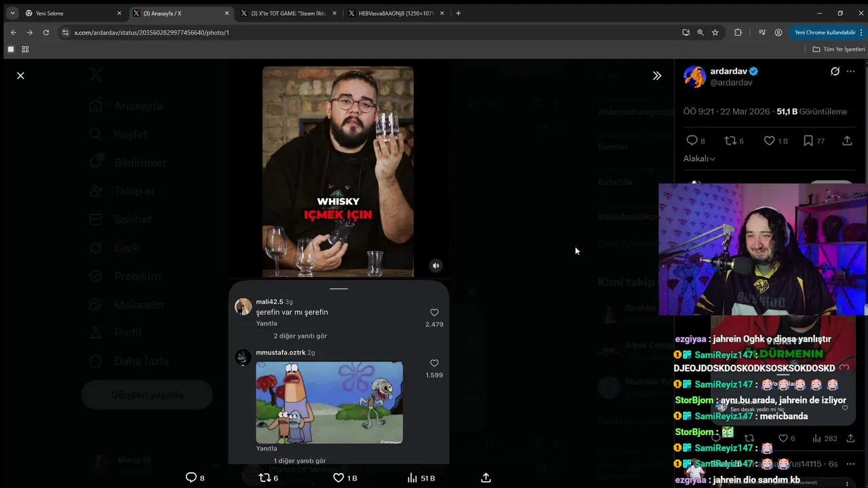Open the ardardav profile avatar
Screen dimensions: 868x488
[694, 77]
